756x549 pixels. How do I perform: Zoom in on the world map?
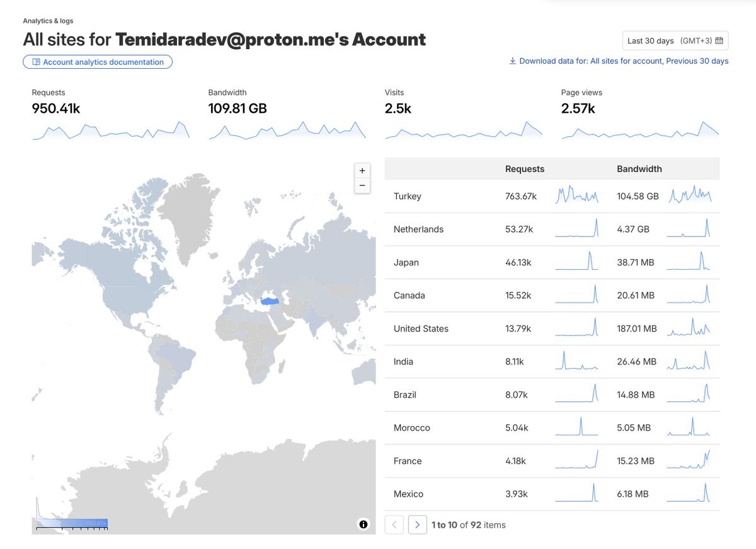362,170
